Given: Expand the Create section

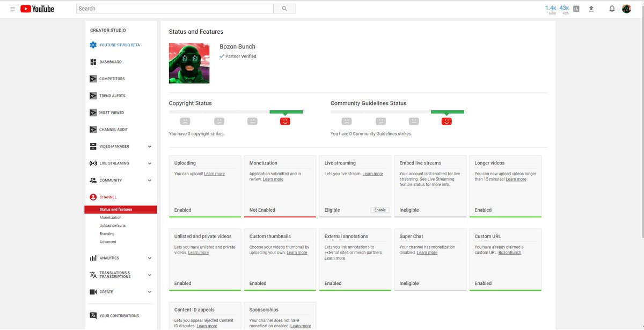Looking at the screenshot, I should coord(150,292).
